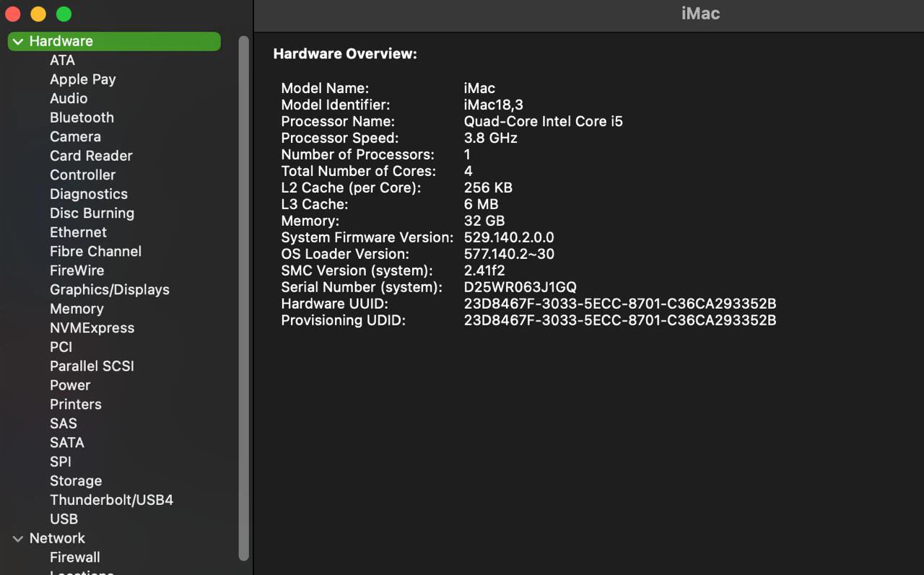Select Controller in the sidebar
Viewport: 924px width, 575px height.
click(82, 175)
